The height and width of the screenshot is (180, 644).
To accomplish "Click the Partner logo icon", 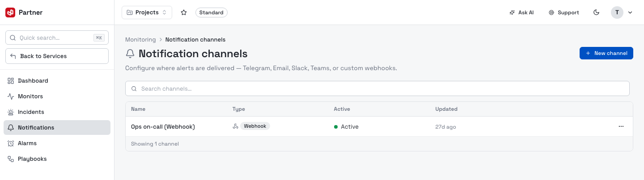I will 10,13.
